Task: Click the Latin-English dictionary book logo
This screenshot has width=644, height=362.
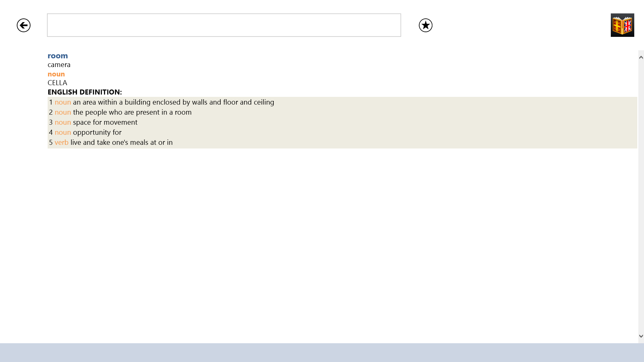Action: pos(622,25)
